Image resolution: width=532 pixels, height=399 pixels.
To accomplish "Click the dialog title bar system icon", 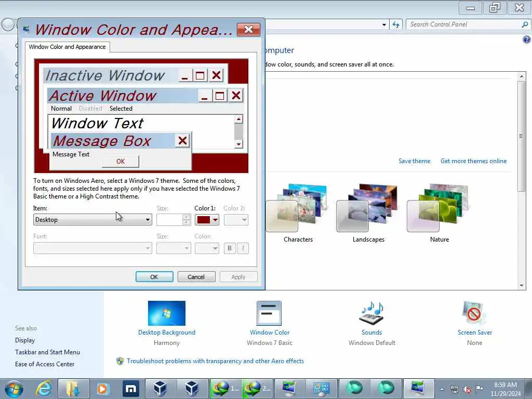I will [x=26, y=30].
